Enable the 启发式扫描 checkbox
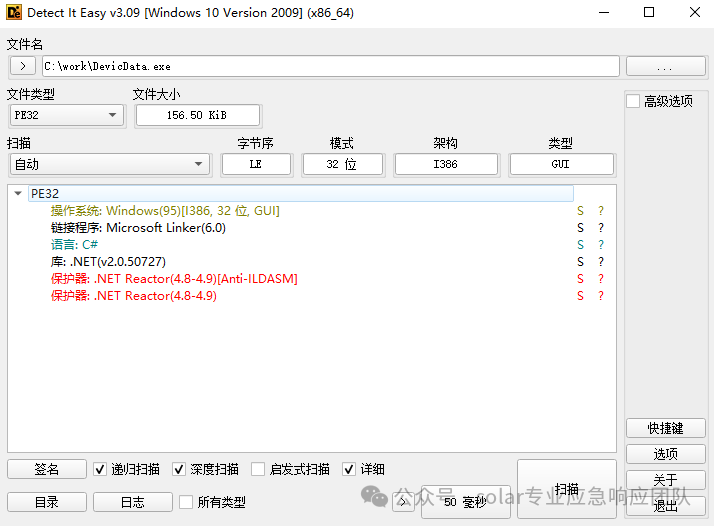 pos(258,469)
